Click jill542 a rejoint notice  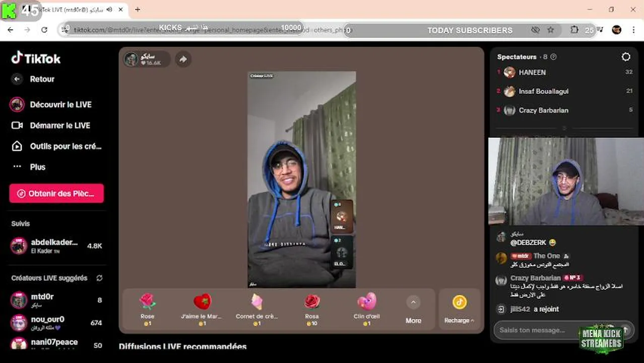coord(534,309)
